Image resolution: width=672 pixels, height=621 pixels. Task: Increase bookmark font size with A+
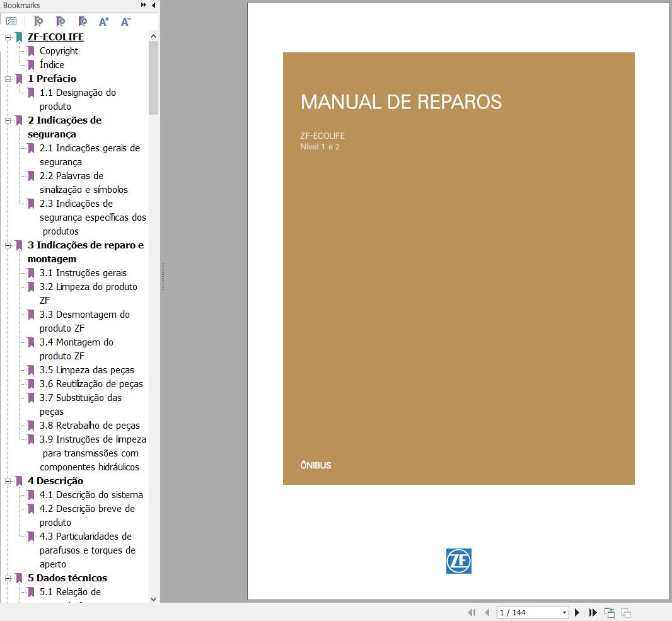coord(104,21)
